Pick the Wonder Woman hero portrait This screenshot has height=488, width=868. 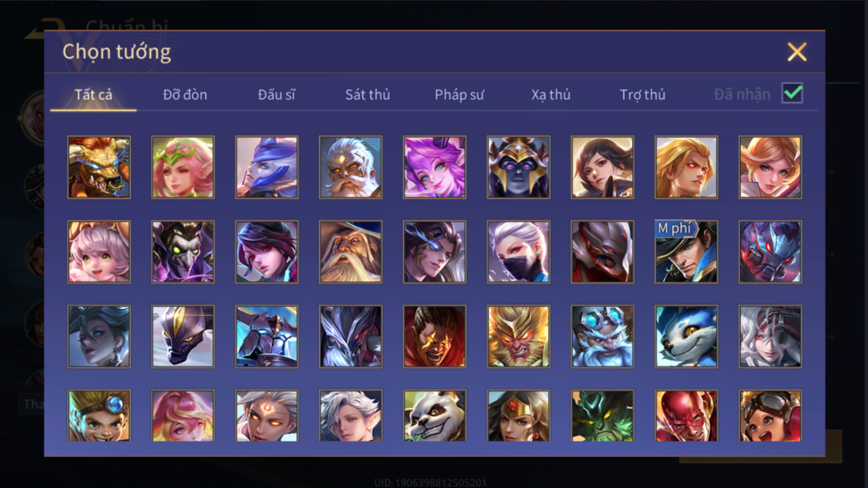(518, 415)
